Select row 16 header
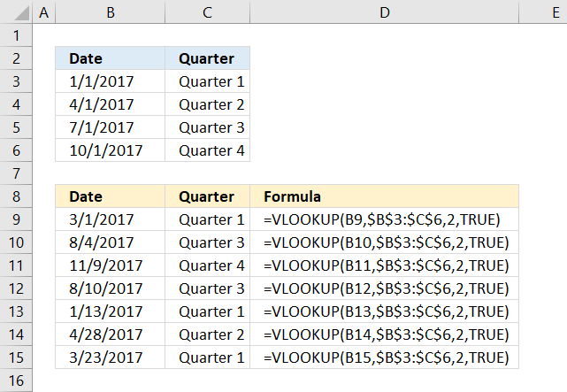Viewport: 567px width, 392px height. click(x=16, y=380)
